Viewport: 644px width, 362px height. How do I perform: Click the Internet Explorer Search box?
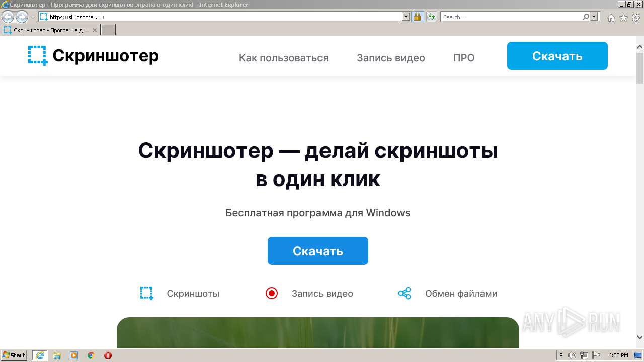click(512, 17)
